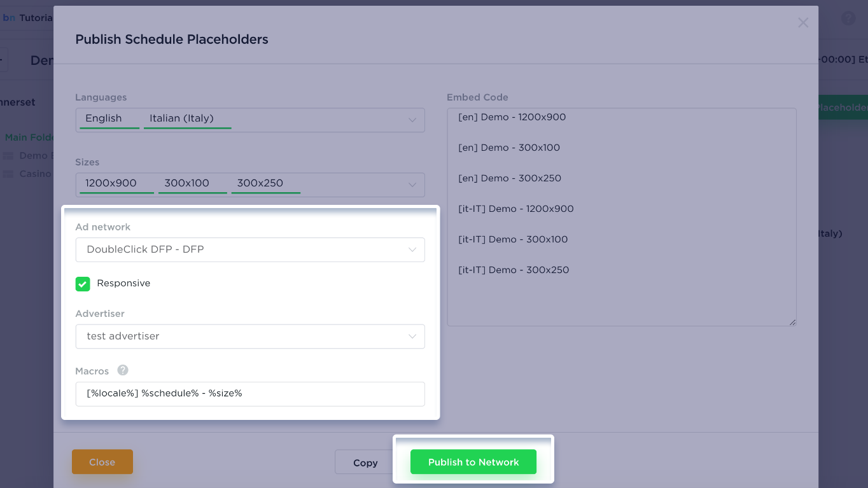Click '[en] Demo - 300x100' embed line
868x488 pixels.
point(509,148)
